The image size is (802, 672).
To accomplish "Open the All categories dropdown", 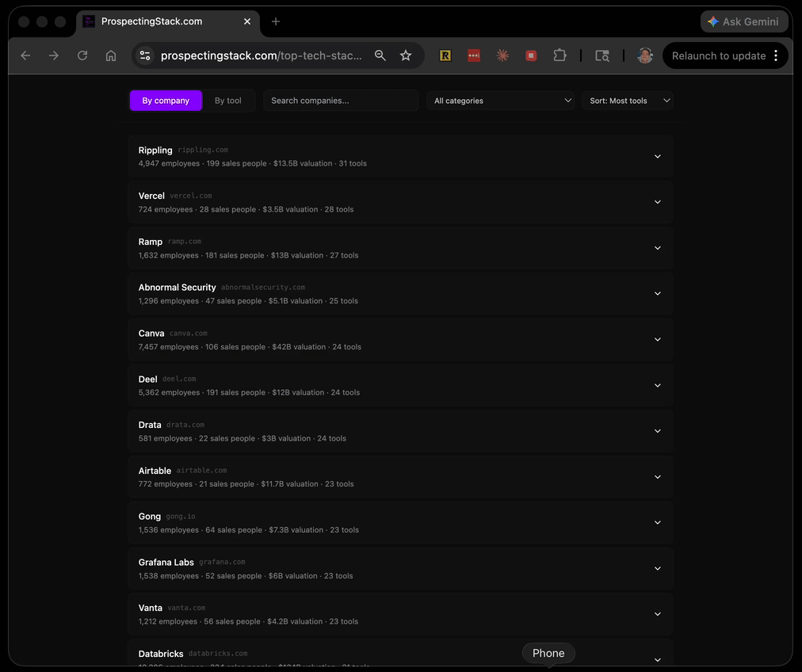I will click(501, 101).
